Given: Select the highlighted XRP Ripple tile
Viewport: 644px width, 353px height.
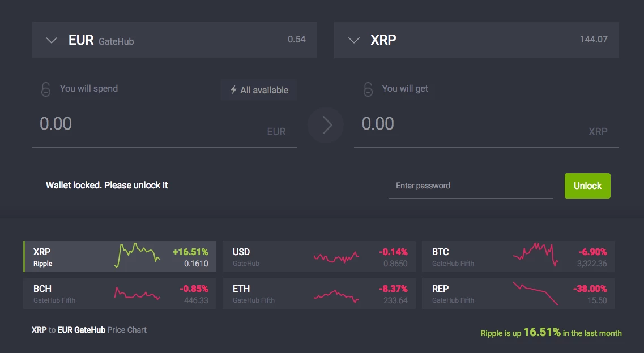Looking at the screenshot, I should (120, 256).
